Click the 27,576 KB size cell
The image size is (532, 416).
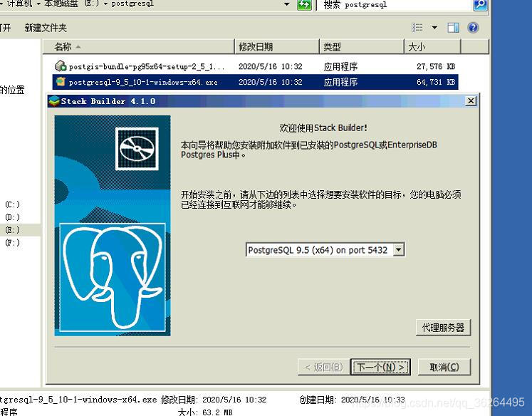pos(436,66)
